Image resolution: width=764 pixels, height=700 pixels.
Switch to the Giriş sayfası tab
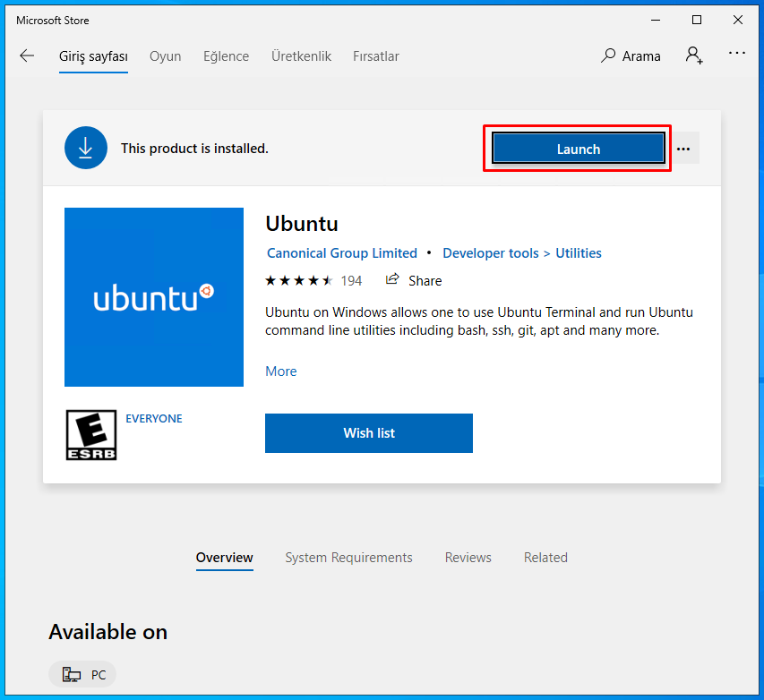point(93,56)
